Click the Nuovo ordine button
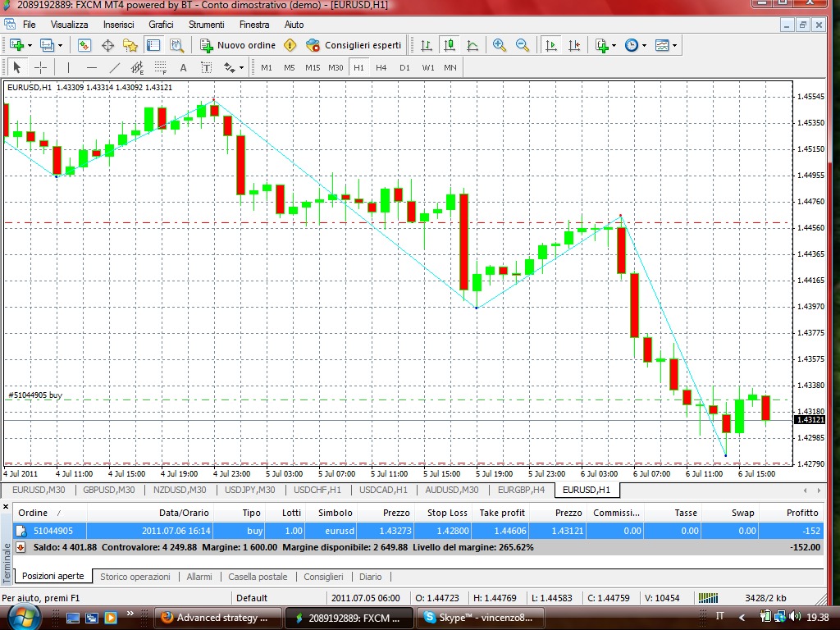 click(238, 45)
